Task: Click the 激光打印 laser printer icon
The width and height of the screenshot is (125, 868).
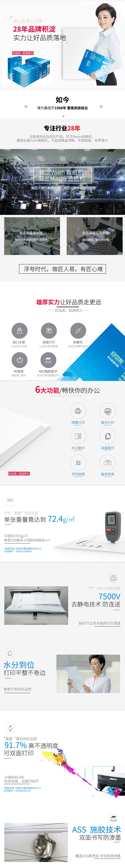Action: pyautogui.click(x=107, y=411)
